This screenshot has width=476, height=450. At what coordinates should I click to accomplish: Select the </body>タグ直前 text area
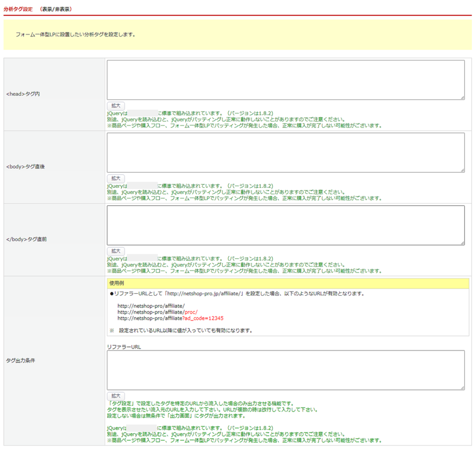[x=285, y=225]
